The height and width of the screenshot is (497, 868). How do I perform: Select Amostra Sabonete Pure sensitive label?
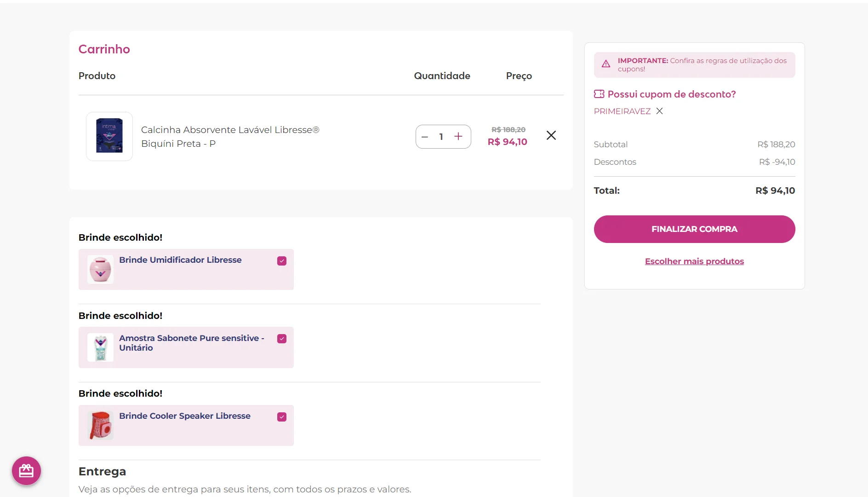point(192,343)
